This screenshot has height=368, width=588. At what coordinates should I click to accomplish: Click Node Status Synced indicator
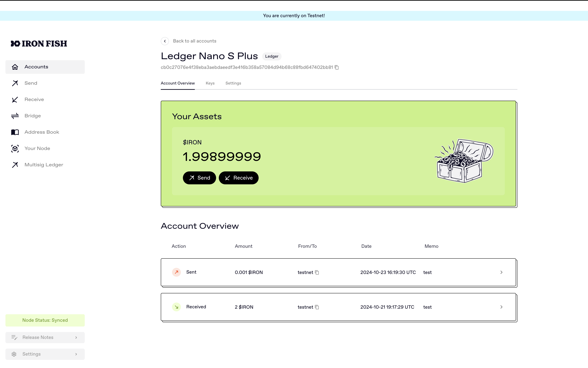coord(45,320)
